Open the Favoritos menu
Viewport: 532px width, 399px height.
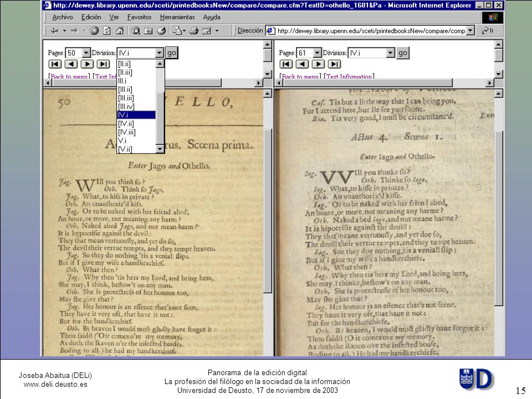pyautogui.click(x=140, y=17)
